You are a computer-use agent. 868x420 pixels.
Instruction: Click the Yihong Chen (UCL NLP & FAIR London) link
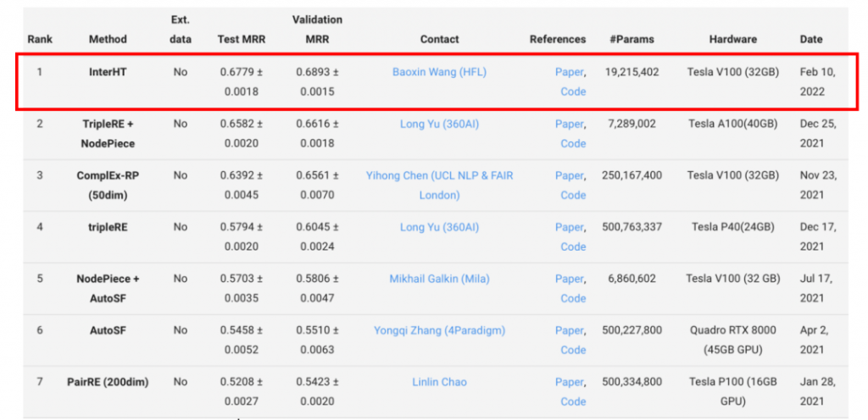[439, 185]
